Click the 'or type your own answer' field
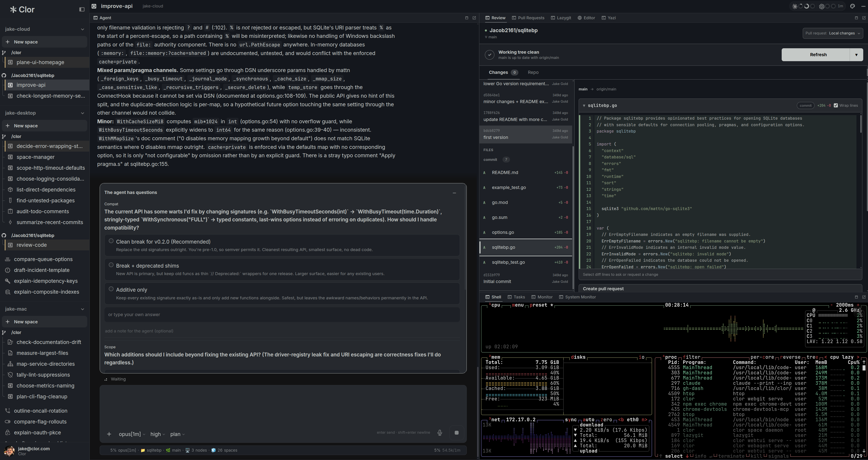The width and height of the screenshot is (868, 460). 282,315
